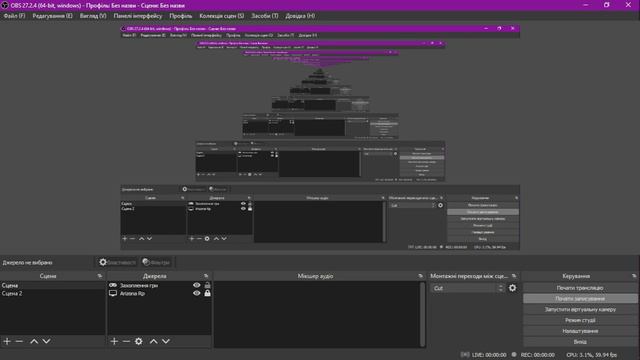The height and width of the screenshot is (360, 640).
Task: Click Почати трансляцію button
Action: 580,288
